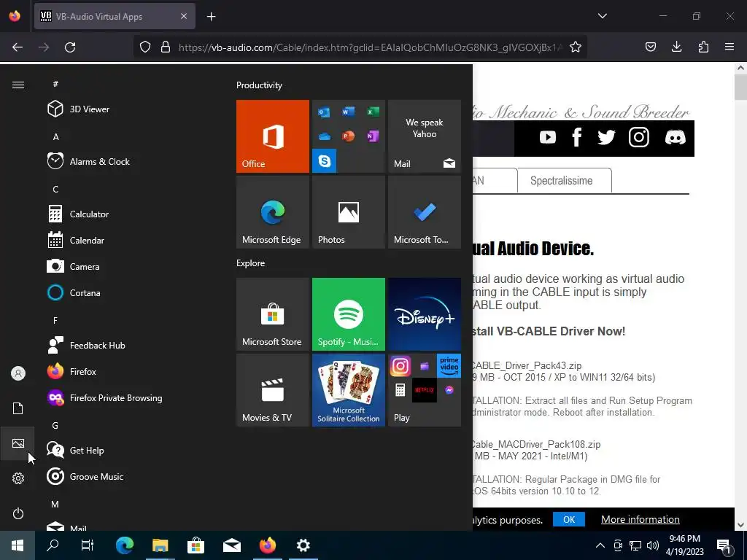Open the Firefox downloads panel
Viewport: 747px width, 560px height.
tap(676, 47)
